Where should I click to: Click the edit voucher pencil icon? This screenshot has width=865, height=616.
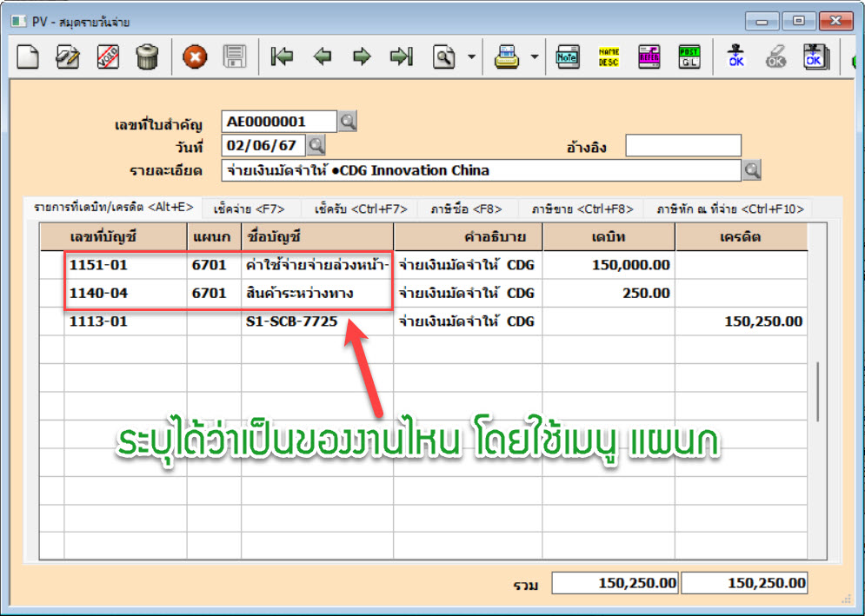tap(68, 57)
